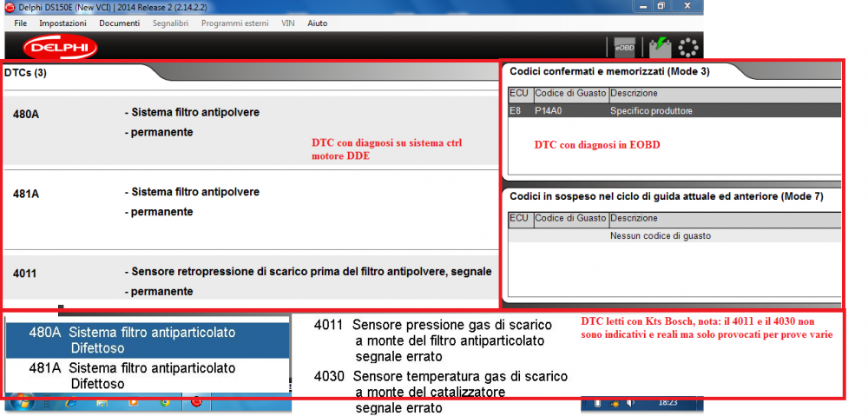Click the battery voltage icon
868x416 pixels.
[658, 46]
